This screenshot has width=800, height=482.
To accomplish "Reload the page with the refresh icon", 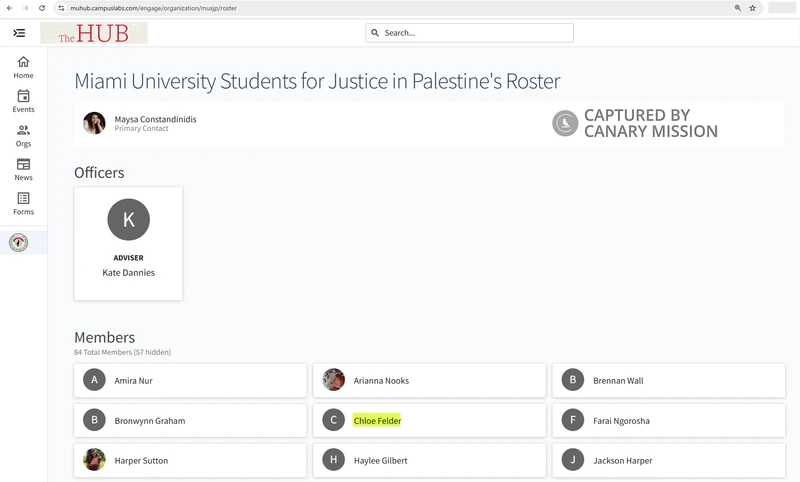I will point(42,8).
